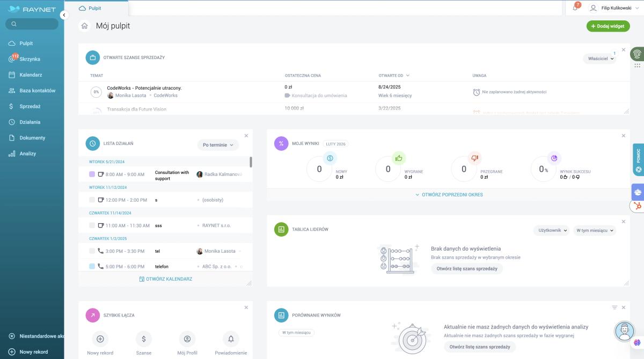The height and width of the screenshot is (359, 644).
Task: Click the Otwórz kalendarz link
Action: (x=165, y=279)
